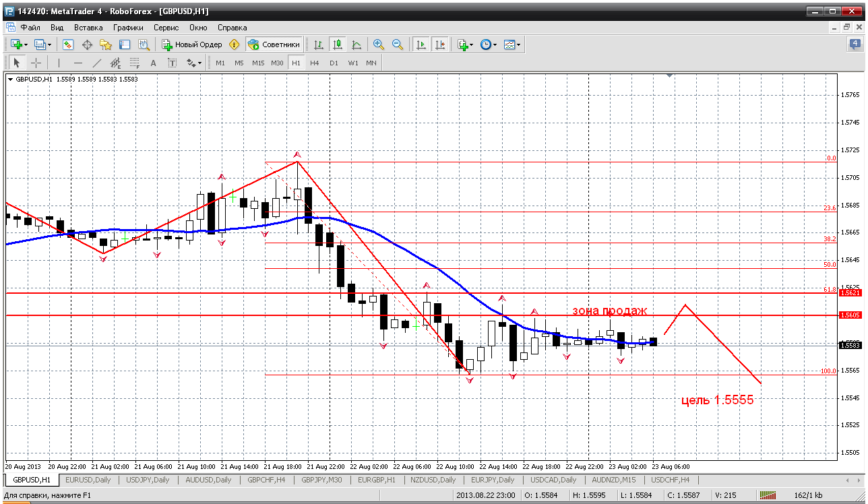This screenshot has width=868, height=504.
Task: Click the chart shift triangle marker
Action: tap(669, 75)
